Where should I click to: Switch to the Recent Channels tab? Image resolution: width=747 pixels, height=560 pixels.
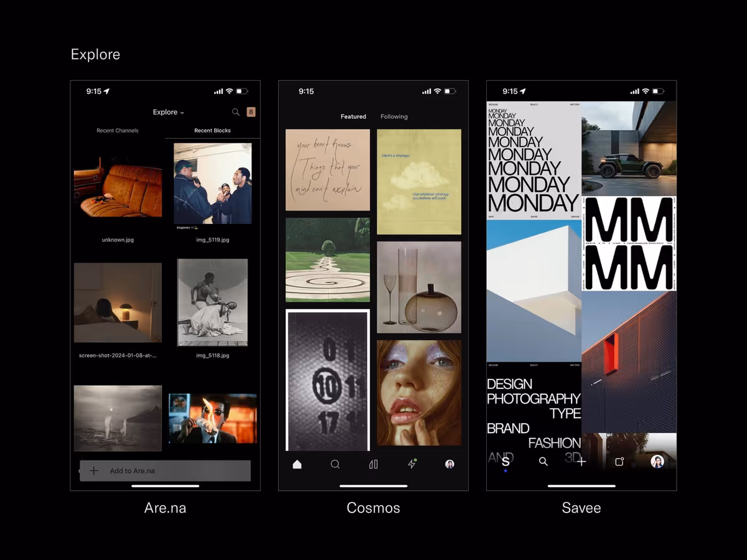coord(118,131)
